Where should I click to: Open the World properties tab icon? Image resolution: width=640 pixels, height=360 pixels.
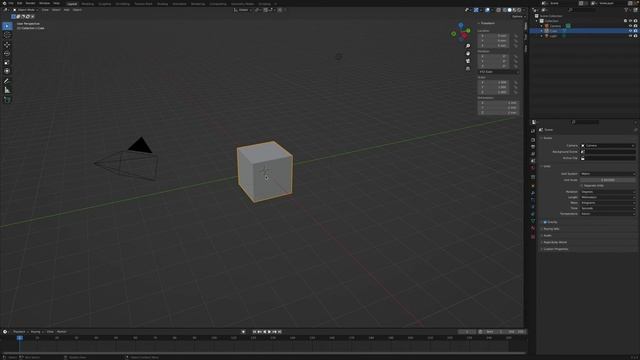pyautogui.click(x=533, y=168)
